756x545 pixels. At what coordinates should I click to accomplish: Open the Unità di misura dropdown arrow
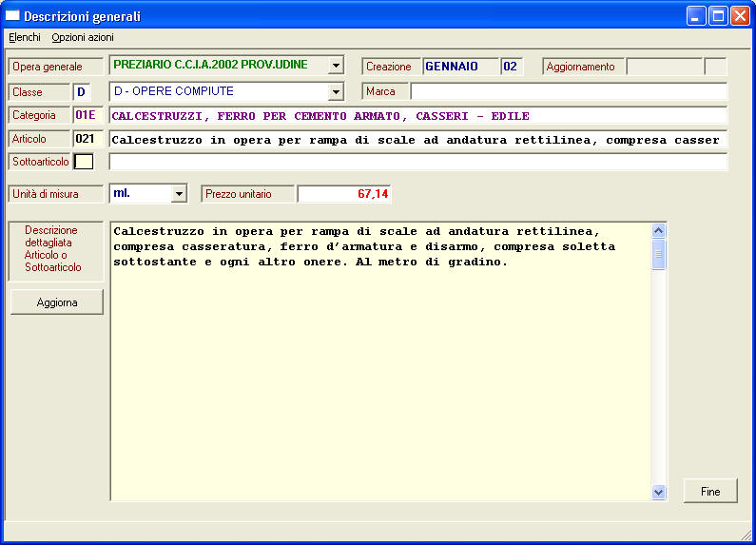coord(179,194)
